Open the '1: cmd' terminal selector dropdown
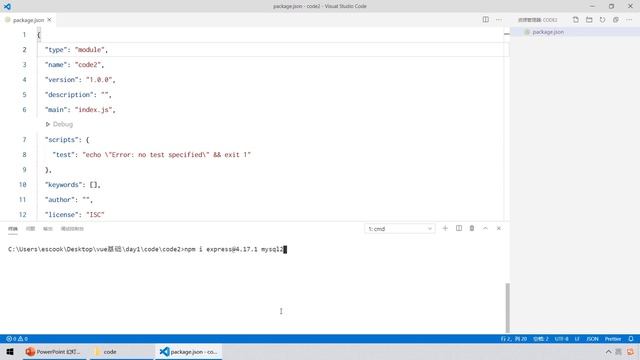The width and height of the screenshot is (640, 360). [x=400, y=229]
